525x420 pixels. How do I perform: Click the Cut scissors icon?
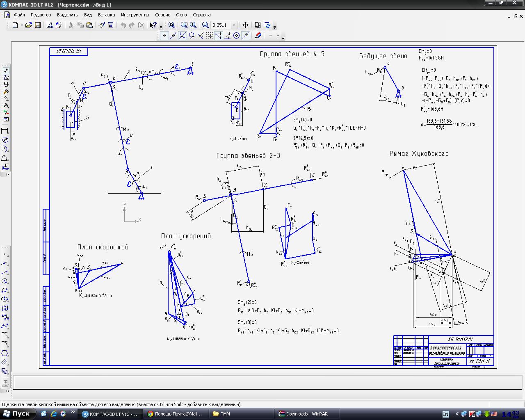coord(71,25)
